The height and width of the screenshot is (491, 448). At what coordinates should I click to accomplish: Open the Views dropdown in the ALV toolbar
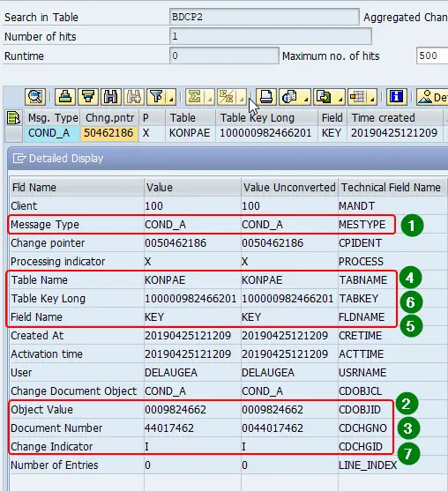295,97
